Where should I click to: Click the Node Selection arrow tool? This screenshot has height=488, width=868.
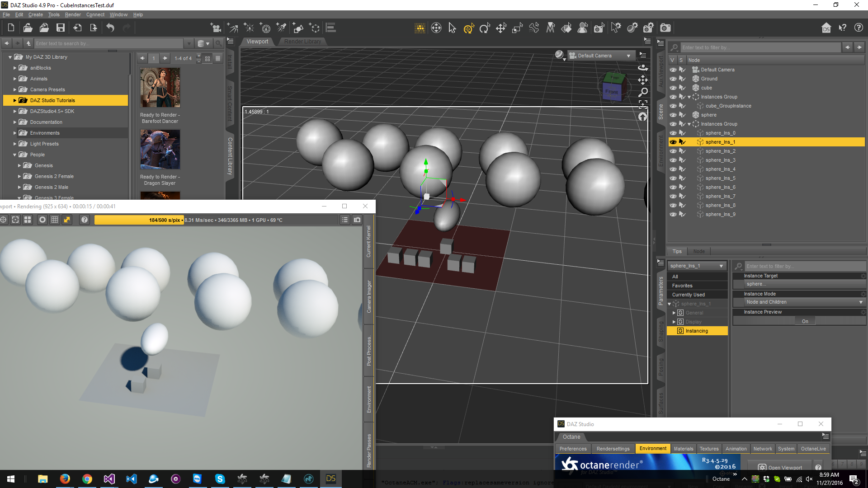(x=452, y=28)
